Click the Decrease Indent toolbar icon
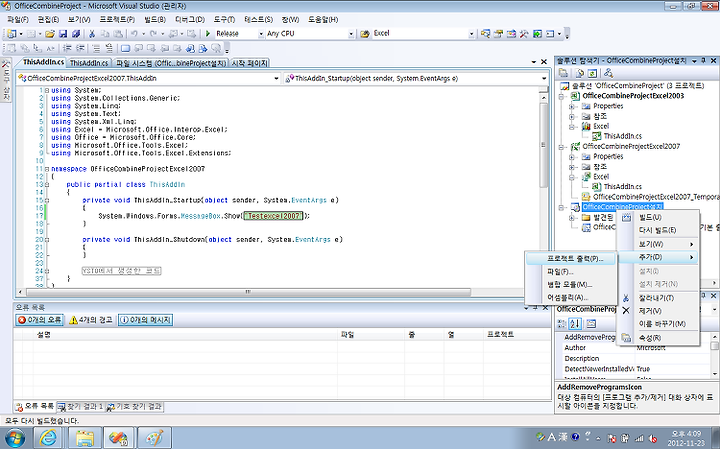The width and height of the screenshot is (720, 449). click(67, 48)
